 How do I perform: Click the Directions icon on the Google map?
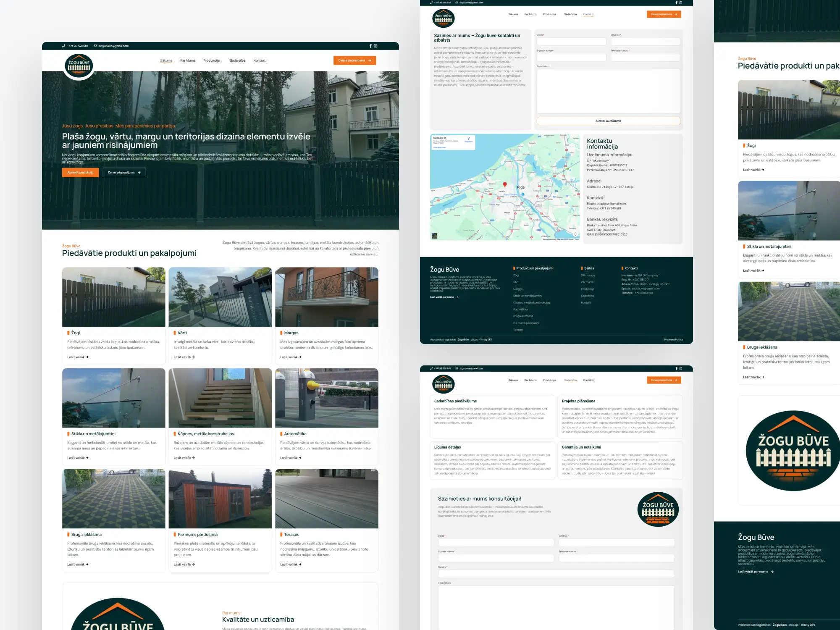469,139
